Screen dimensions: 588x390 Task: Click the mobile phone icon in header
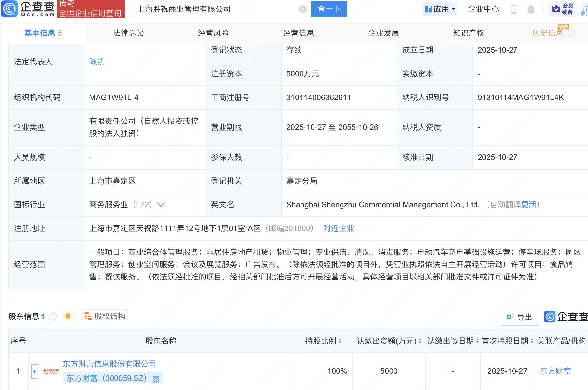tap(514, 9)
